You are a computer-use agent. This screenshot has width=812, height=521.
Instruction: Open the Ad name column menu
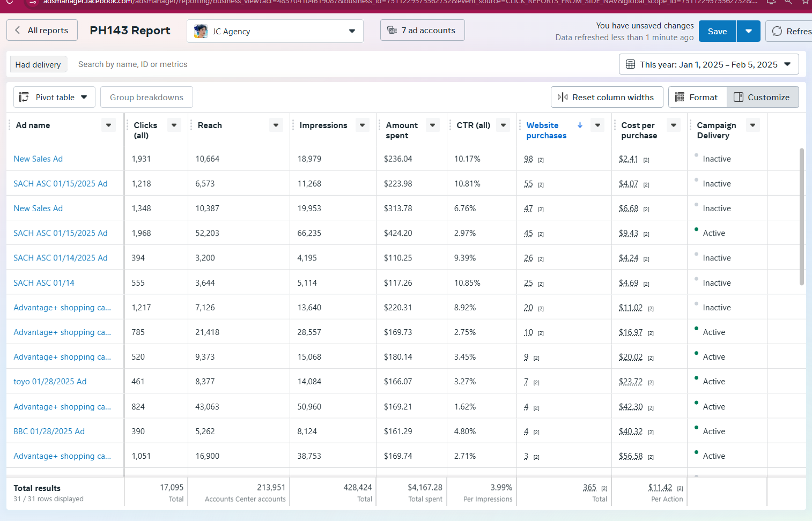tap(108, 125)
